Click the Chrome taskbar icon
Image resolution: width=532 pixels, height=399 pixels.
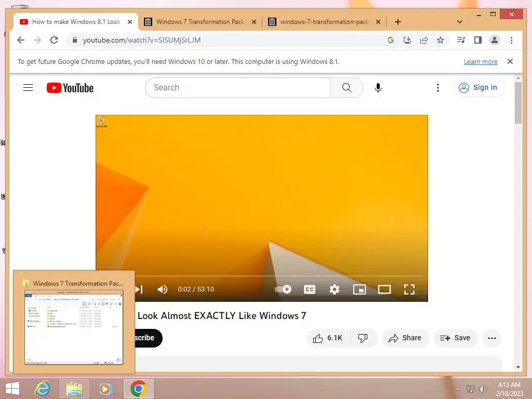[138, 389]
